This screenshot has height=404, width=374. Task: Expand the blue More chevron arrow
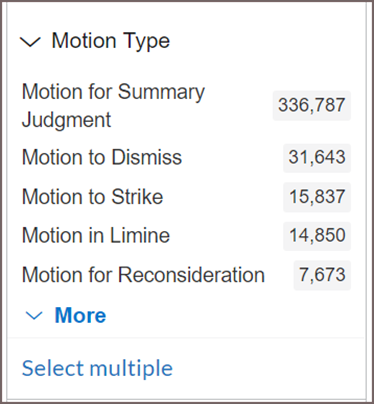[x=34, y=315]
